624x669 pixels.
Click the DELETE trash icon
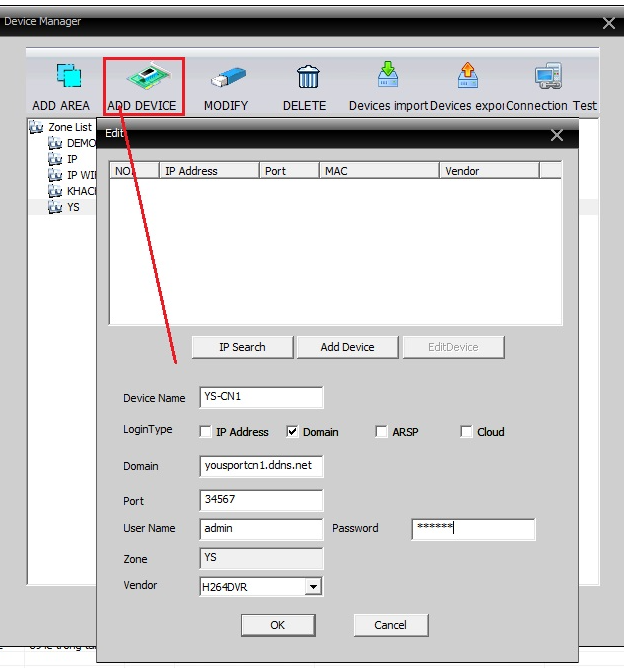pyautogui.click(x=307, y=78)
